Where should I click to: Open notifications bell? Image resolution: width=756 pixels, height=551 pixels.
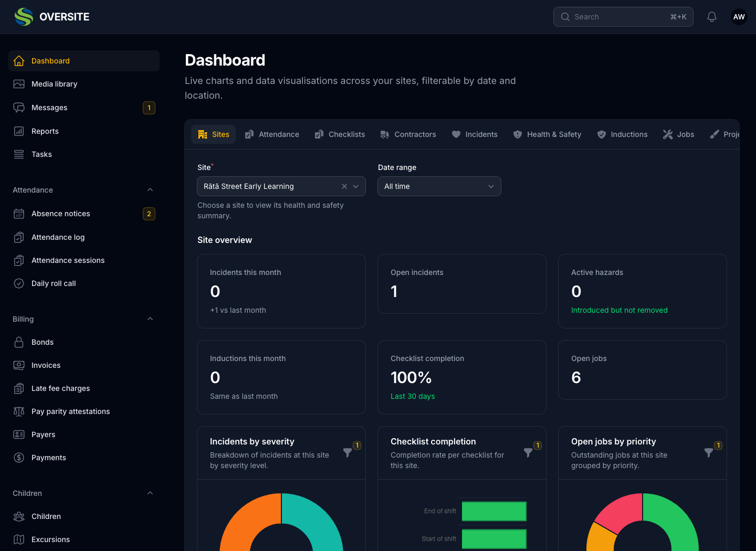coord(712,17)
